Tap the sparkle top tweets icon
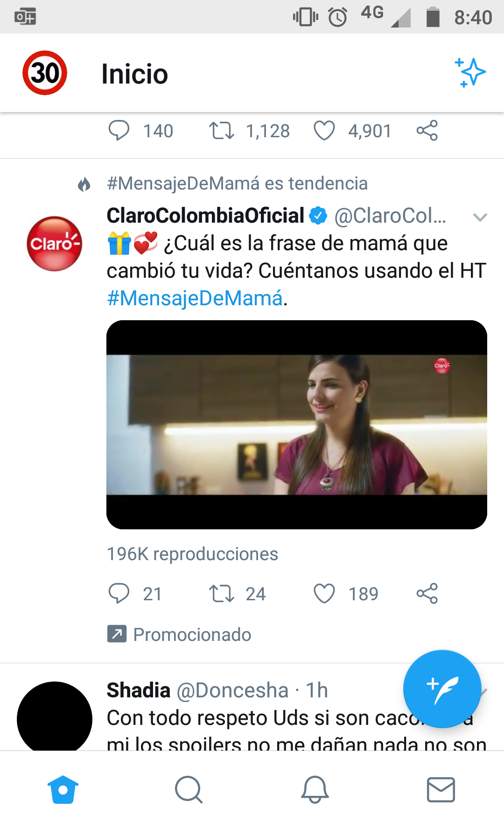This screenshot has width=504, height=829. tap(470, 73)
